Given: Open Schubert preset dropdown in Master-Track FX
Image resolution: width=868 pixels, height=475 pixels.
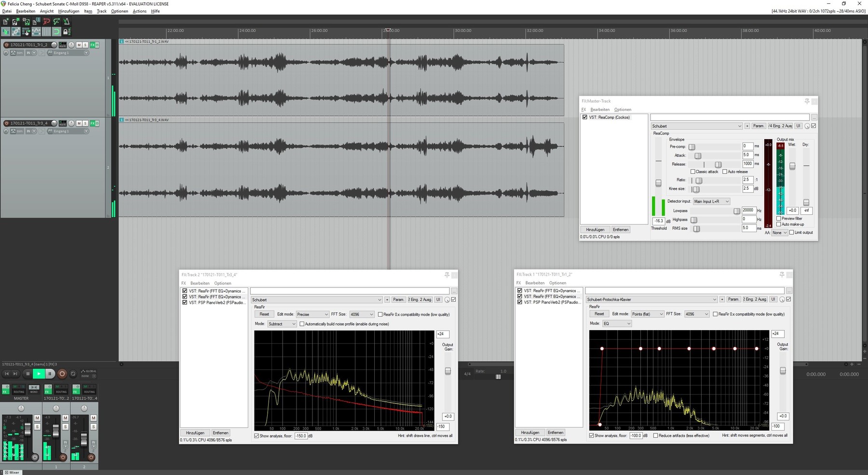Looking at the screenshot, I should point(697,126).
